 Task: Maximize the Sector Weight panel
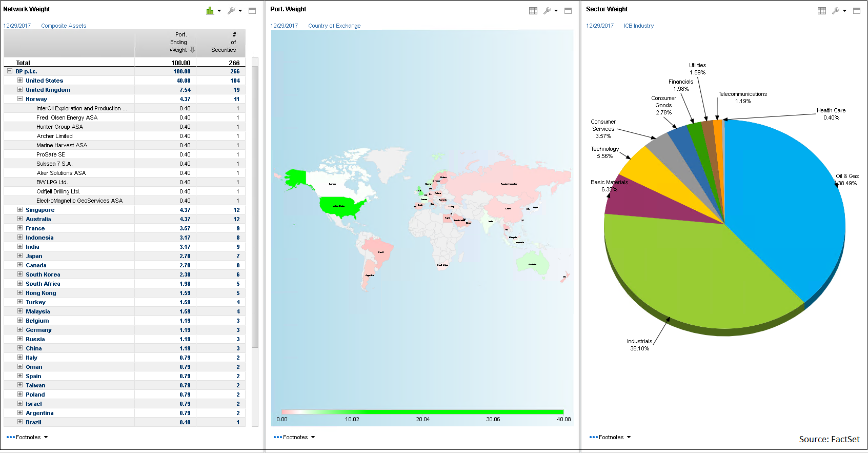click(x=857, y=10)
